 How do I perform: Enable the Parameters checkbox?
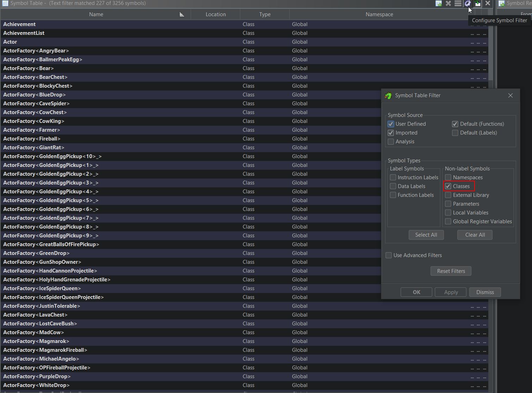(x=448, y=204)
